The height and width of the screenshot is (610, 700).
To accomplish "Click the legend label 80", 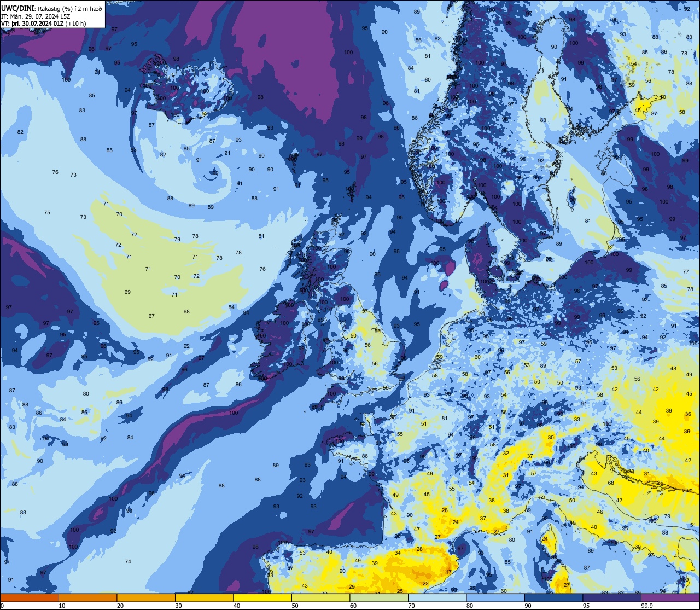I will point(470,606).
